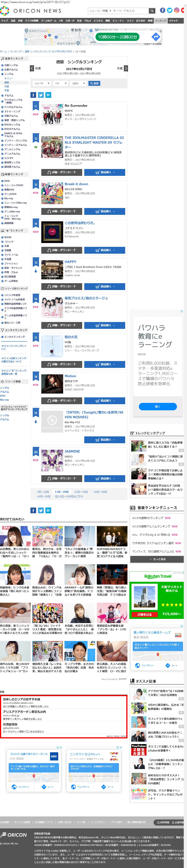
Task: Open the Twitter icon in header
Action: coord(169,10)
